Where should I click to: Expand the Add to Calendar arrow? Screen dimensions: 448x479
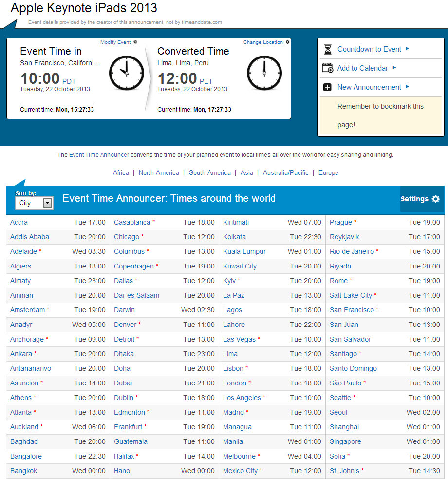point(394,68)
